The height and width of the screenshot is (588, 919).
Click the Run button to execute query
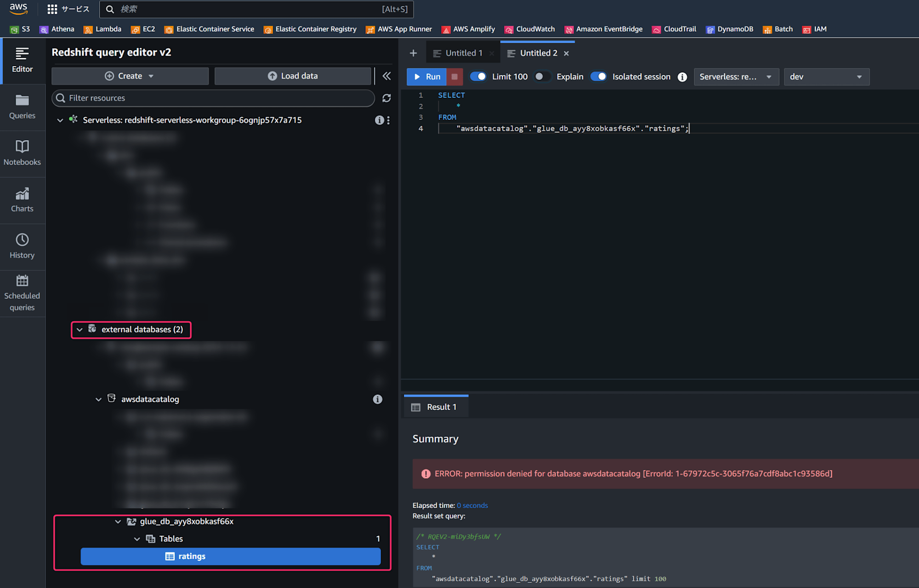pyautogui.click(x=427, y=76)
